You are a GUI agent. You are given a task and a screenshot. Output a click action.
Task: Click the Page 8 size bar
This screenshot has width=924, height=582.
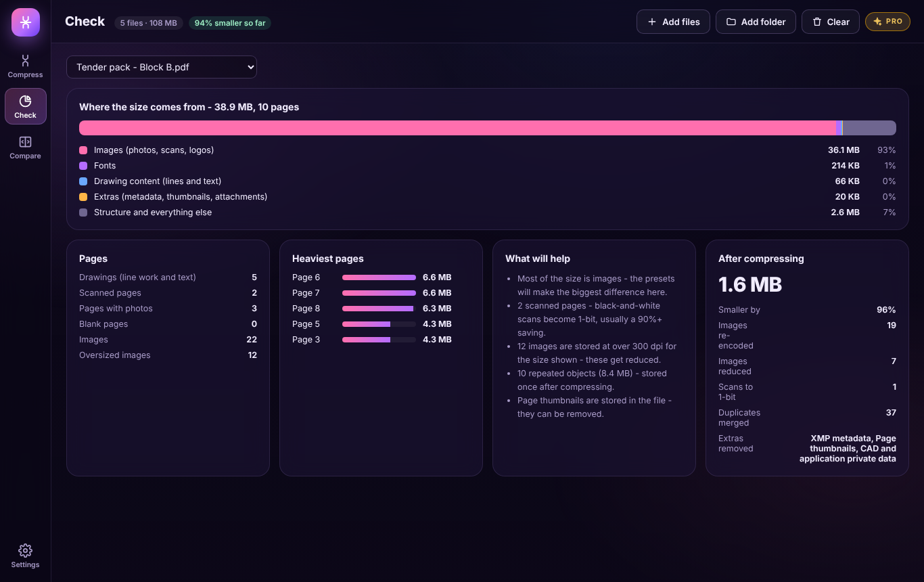pyautogui.click(x=379, y=309)
